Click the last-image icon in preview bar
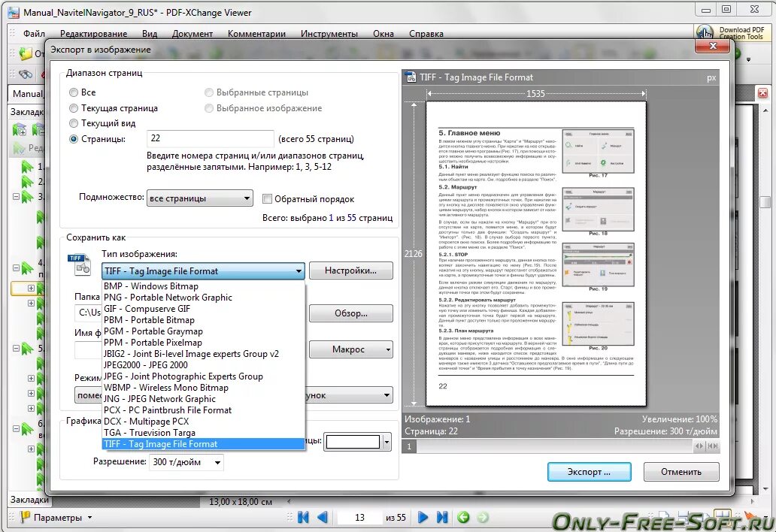 [x=712, y=446]
